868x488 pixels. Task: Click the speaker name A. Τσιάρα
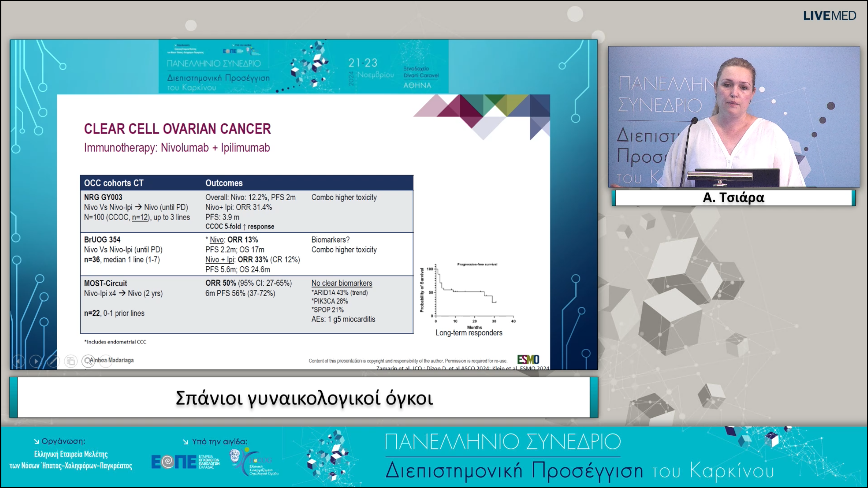(733, 198)
